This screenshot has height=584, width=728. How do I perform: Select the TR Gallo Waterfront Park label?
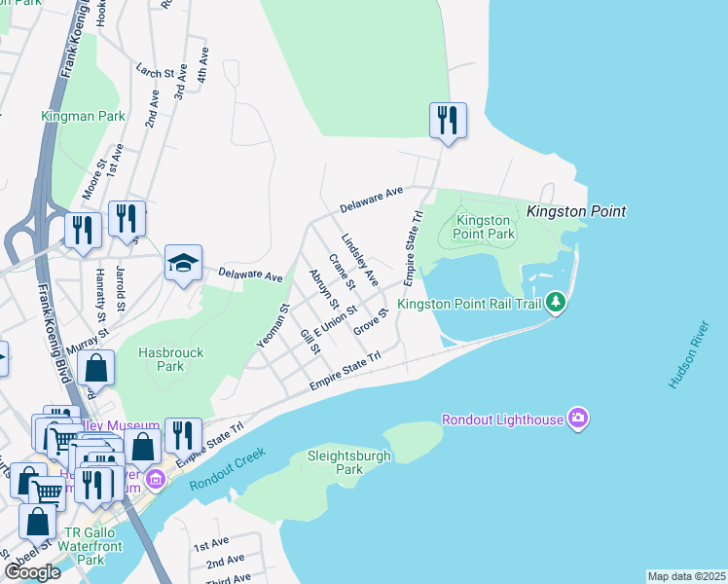coord(91,546)
